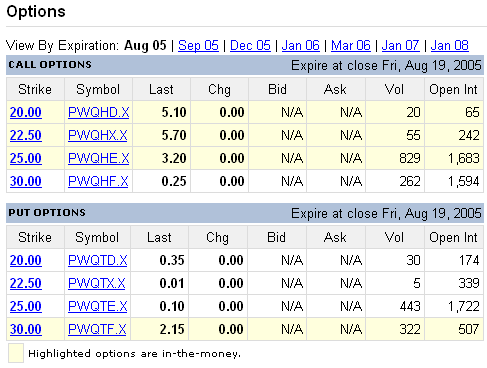Click call last price 3.20
Viewport: 487px width, 368px height.
174,158
